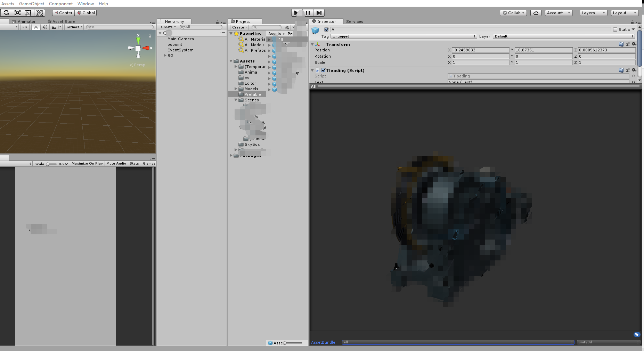Viewport: 644px width, 351px height.
Task: Open Tloading script gear menu
Action: point(634,70)
